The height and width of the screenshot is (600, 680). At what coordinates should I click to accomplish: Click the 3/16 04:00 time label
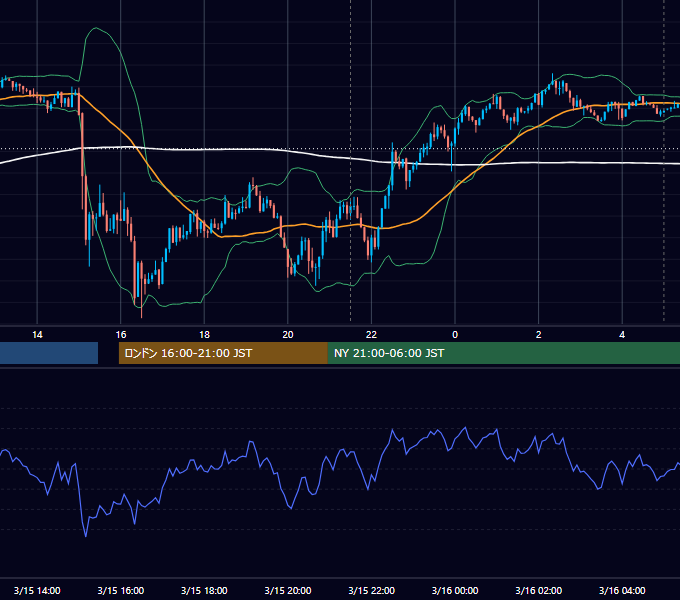[x=622, y=590]
